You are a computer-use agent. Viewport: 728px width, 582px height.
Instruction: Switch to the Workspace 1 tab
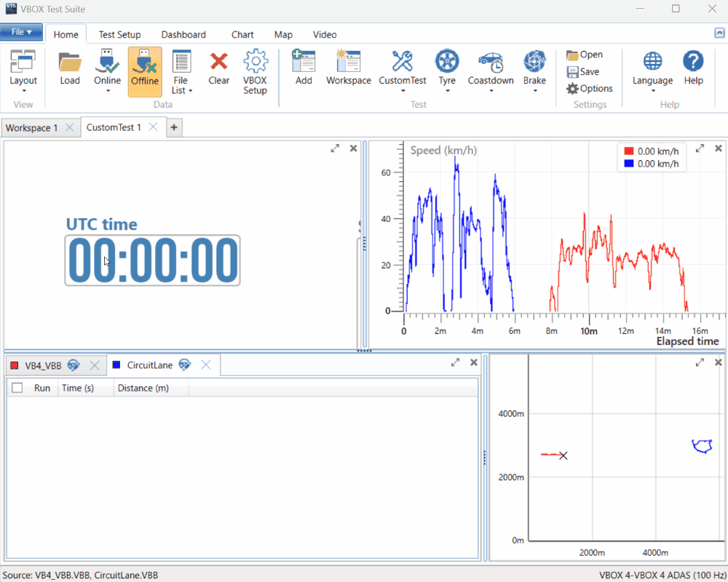[x=32, y=128]
